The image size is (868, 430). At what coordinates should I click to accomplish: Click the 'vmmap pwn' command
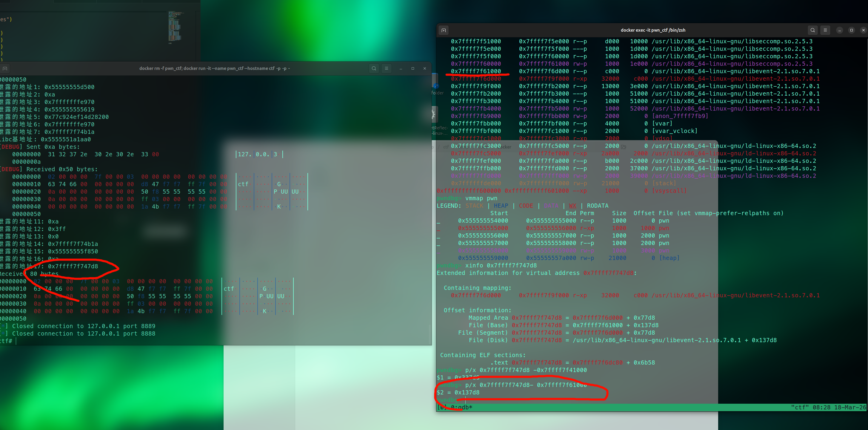481,198
